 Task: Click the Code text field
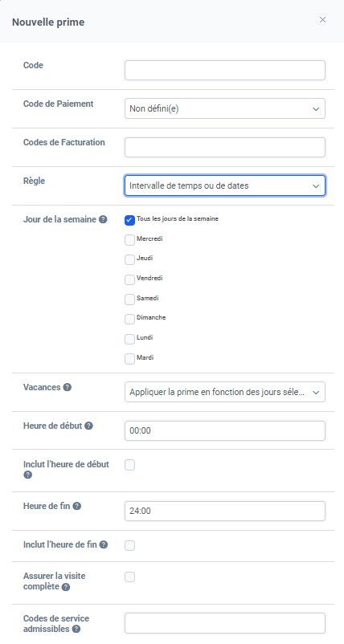[225, 70]
